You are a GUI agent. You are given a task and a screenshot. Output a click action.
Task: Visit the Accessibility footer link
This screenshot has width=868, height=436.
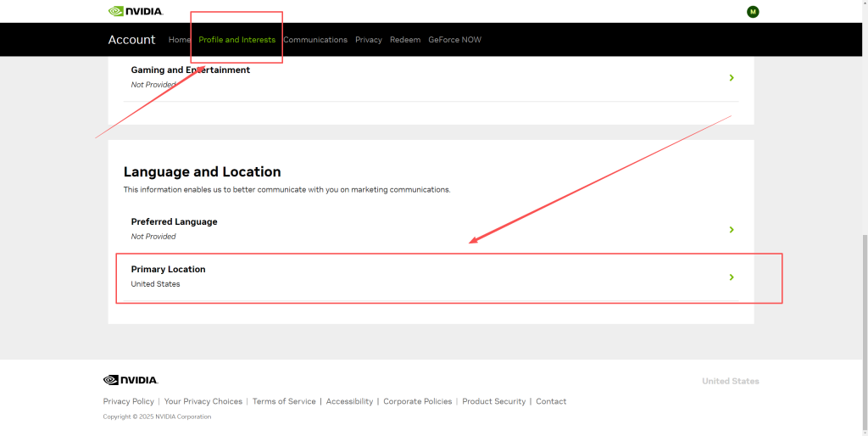point(349,401)
